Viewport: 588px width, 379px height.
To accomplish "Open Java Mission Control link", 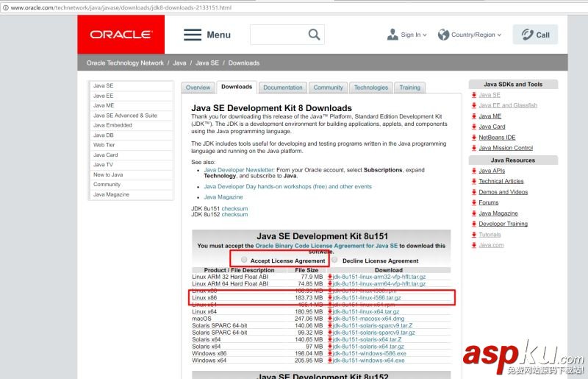I will [x=506, y=148].
